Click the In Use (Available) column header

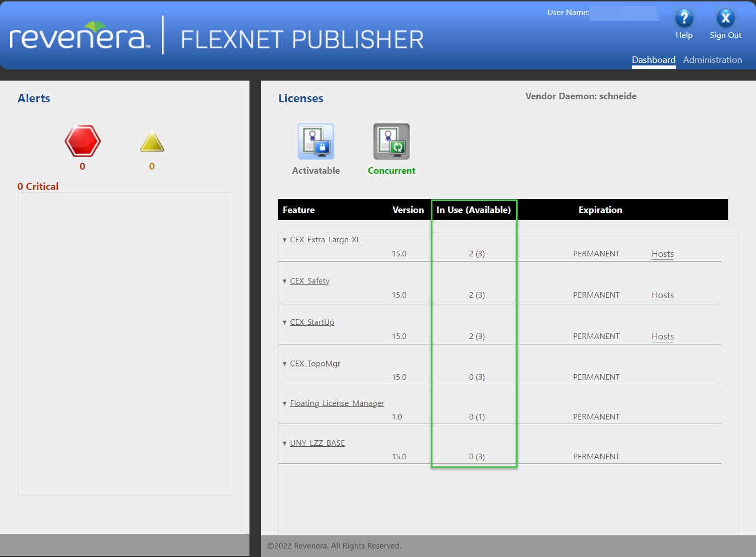474,210
